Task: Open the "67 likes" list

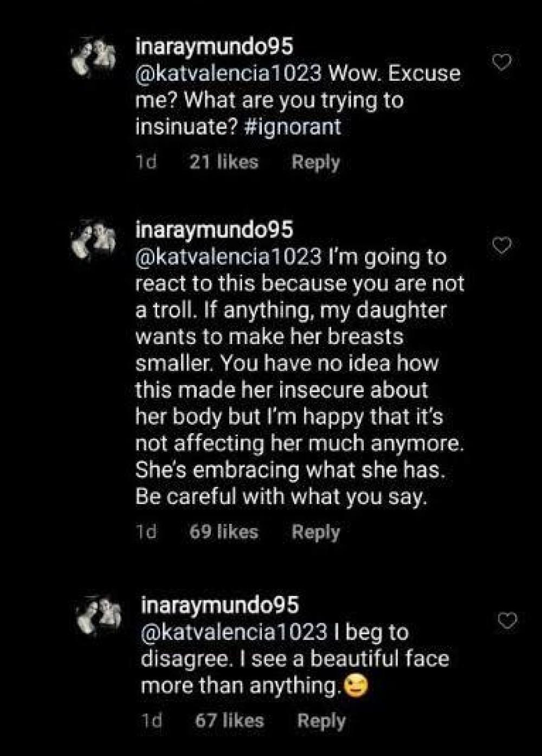Action: (x=229, y=721)
